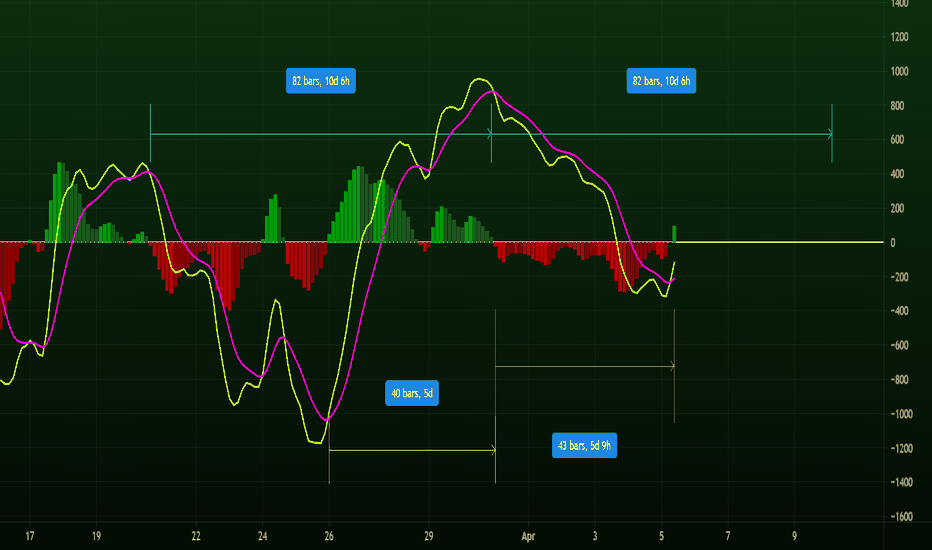The width and height of the screenshot is (932, 550).
Task: Click the '200' value on price scale
Action: pyautogui.click(x=897, y=208)
